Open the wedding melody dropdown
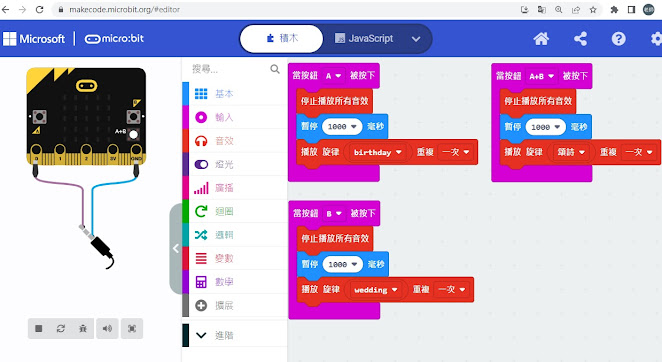 376,290
